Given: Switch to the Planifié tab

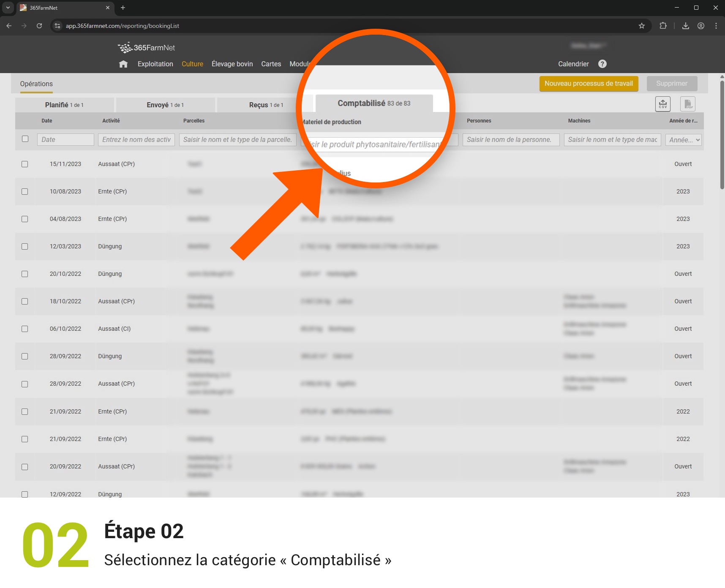Looking at the screenshot, I should 64,105.
